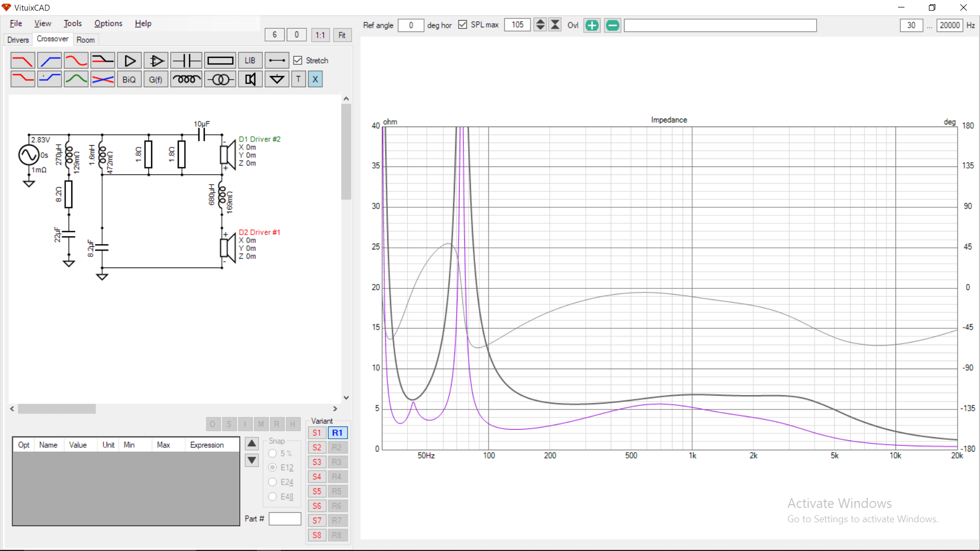Click the 0 button beside 6
980x551 pixels.
(x=296, y=35)
